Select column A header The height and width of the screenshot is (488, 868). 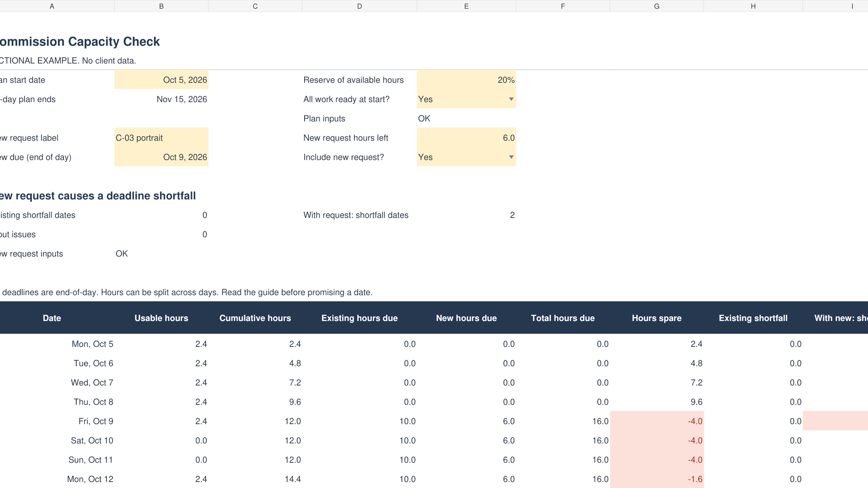click(x=52, y=6)
